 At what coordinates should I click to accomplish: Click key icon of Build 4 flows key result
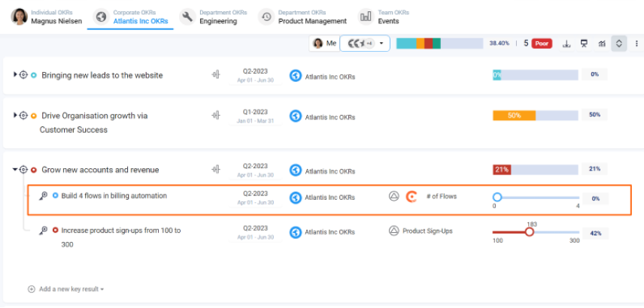point(43,196)
